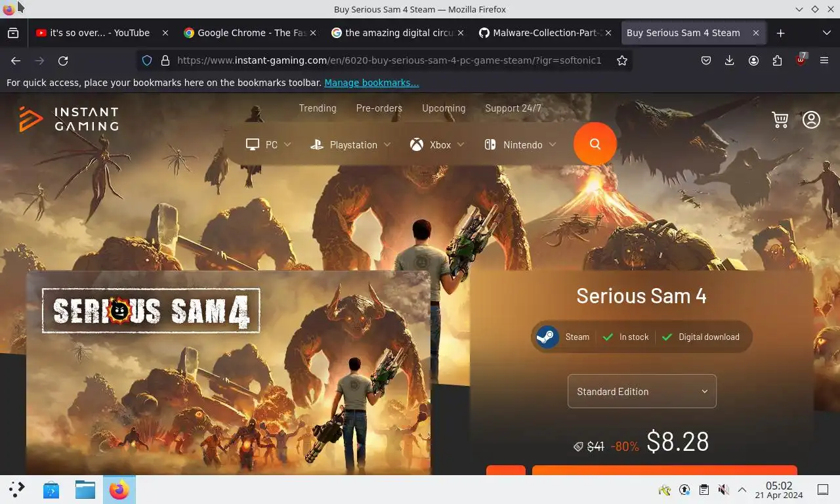The image size is (840, 504).
Task: Go back with the browser back arrow
Action: (16, 60)
